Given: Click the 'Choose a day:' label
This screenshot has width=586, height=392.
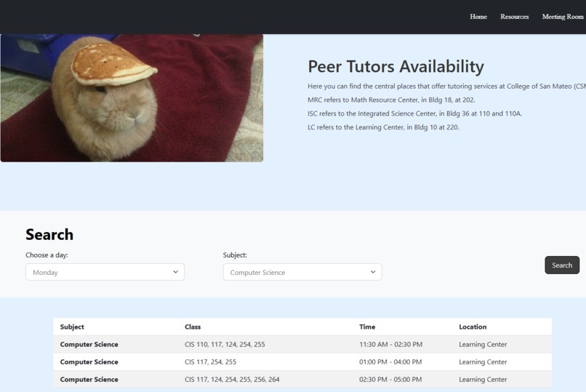Looking at the screenshot, I should pos(47,255).
